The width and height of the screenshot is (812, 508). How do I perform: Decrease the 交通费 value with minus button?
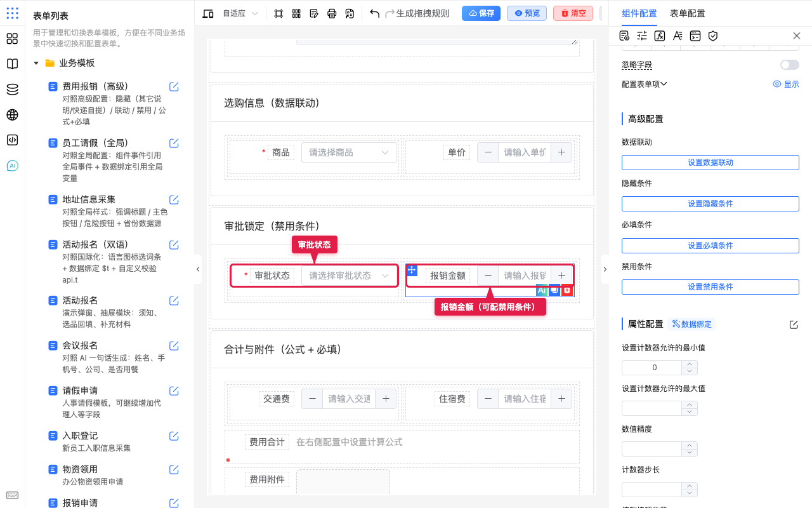(312, 399)
